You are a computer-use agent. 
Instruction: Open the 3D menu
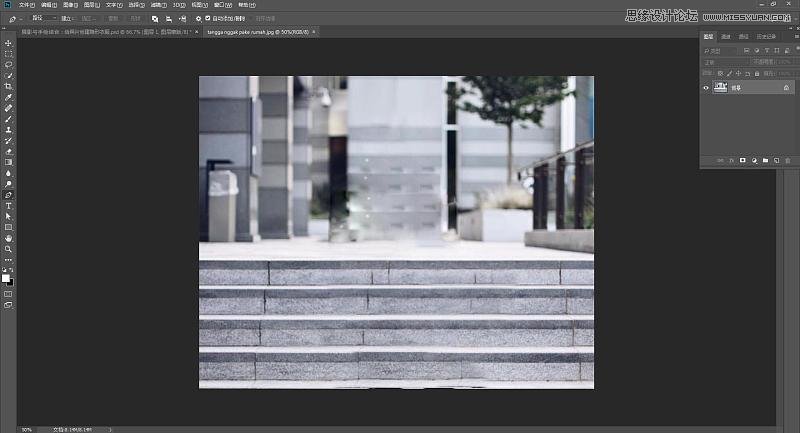click(179, 5)
